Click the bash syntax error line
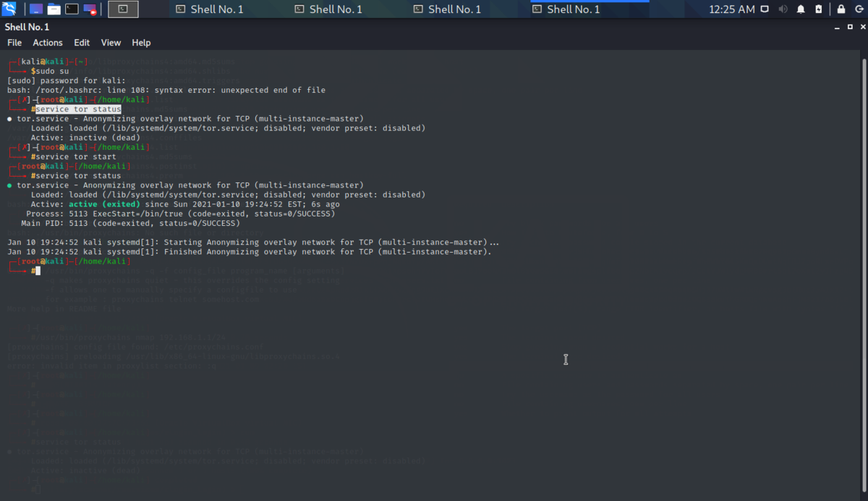This screenshot has width=868, height=501. 166,90
